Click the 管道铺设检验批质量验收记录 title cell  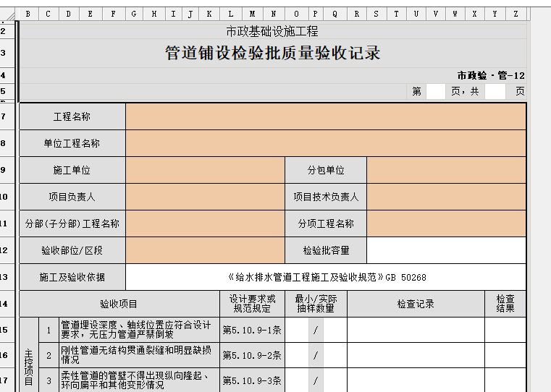point(273,54)
